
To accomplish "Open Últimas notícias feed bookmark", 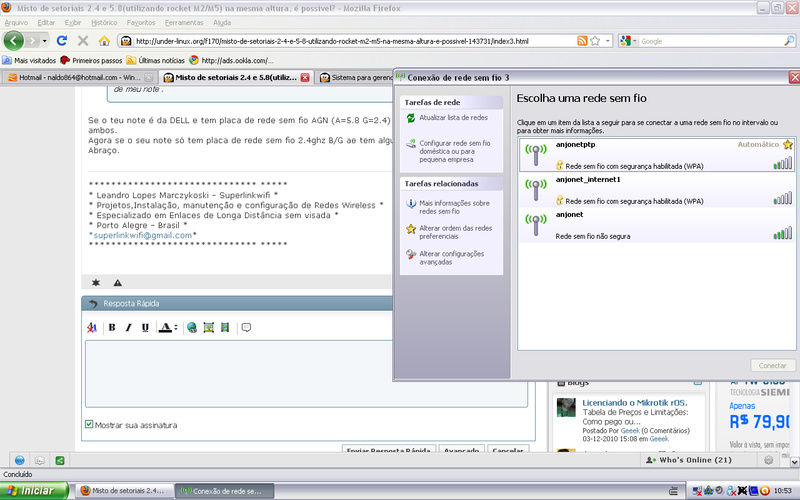I will click(x=156, y=60).
